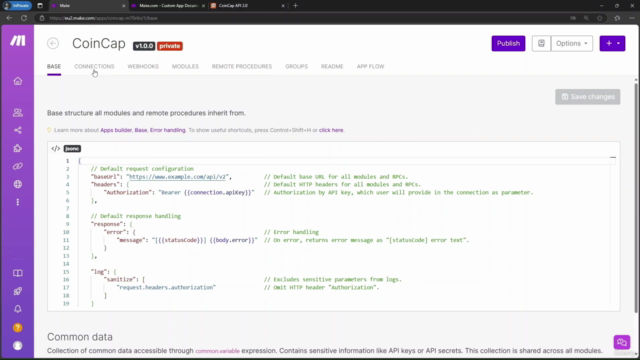The image size is (640, 360).
Task: Switch to the WEBHOOKS tab
Action: click(143, 67)
